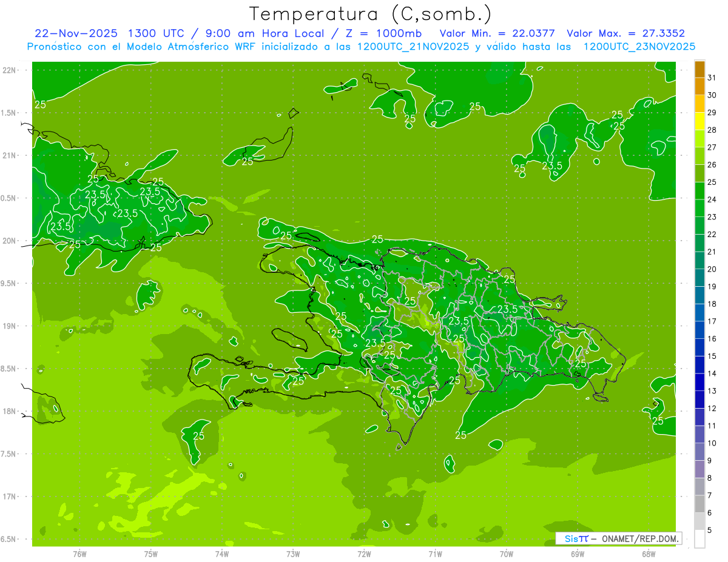728x562 pixels.
Task: Select the legend swatch between 24 and 25
Action: (699, 191)
